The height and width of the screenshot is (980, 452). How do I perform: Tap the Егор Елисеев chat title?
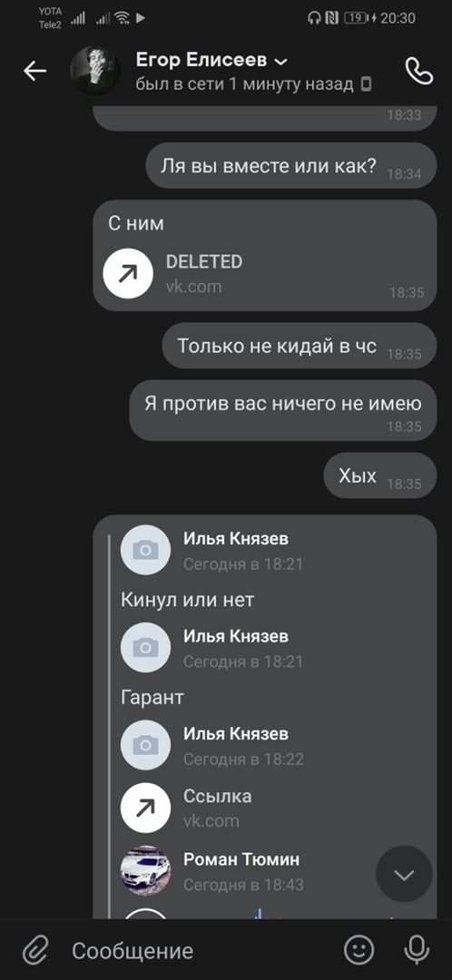click(201, 61)
